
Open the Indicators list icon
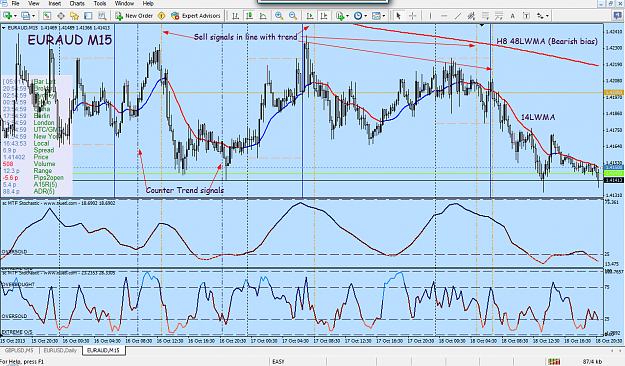(x=340, y=16)
